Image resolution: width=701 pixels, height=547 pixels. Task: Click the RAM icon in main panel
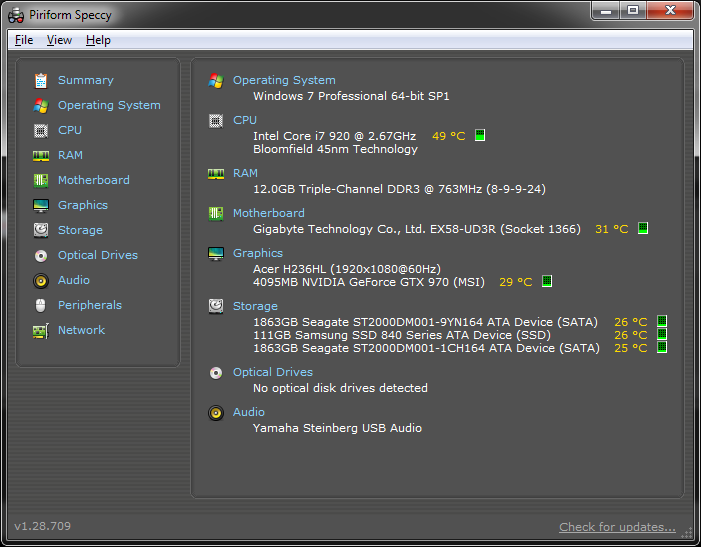coord(216,174)
